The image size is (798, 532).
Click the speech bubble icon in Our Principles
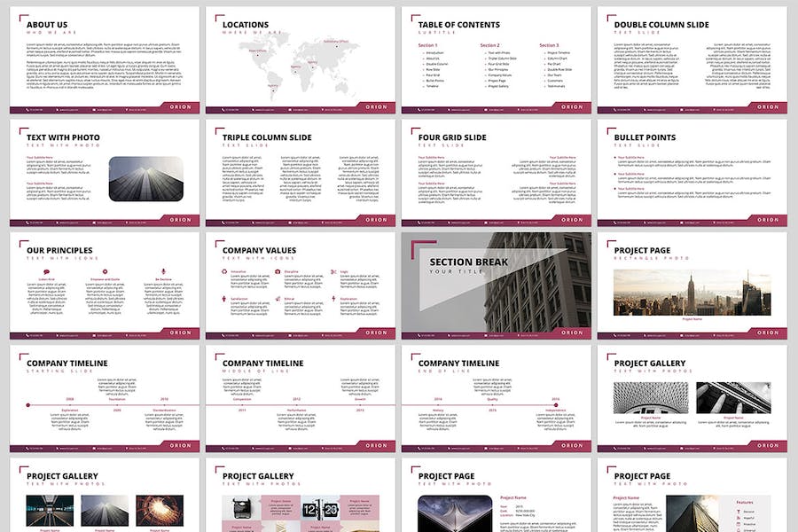[46, 270]
